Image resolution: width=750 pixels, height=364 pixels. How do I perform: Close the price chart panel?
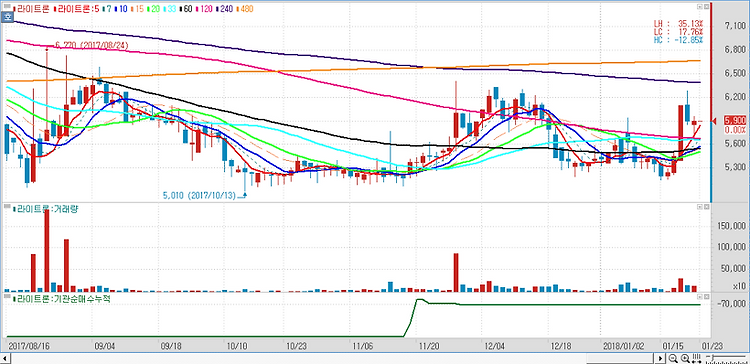coord(706,7)
